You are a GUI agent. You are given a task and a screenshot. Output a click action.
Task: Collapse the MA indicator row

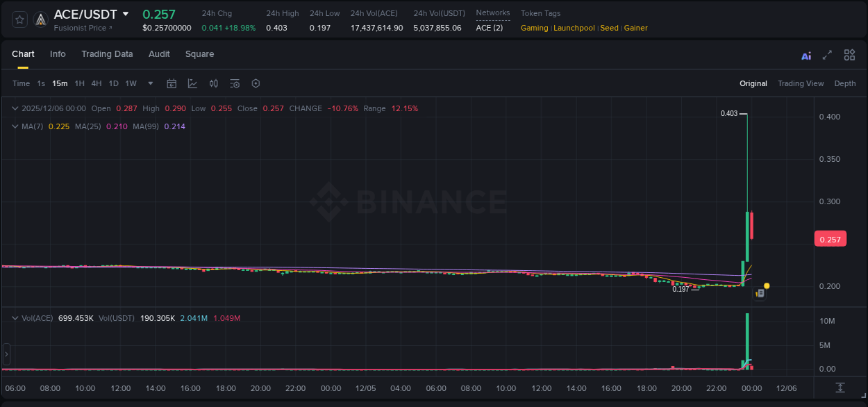click(x=14, y=126)
